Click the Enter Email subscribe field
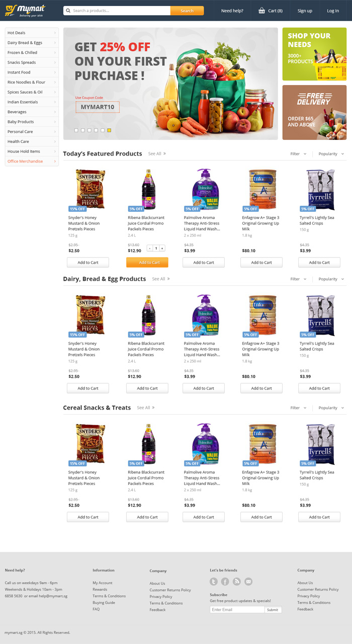The image size is (352, 644). coord(237,610)
